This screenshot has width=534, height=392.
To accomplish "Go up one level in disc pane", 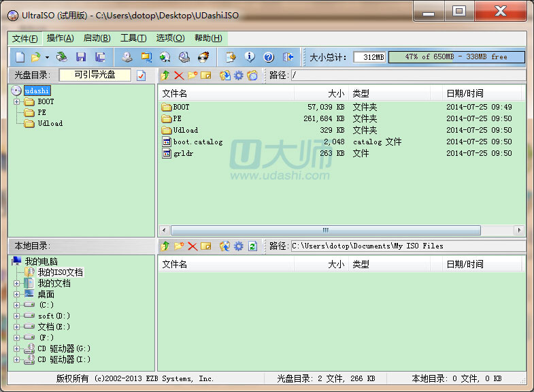I will pyautogui.click(x=165, y=76).
